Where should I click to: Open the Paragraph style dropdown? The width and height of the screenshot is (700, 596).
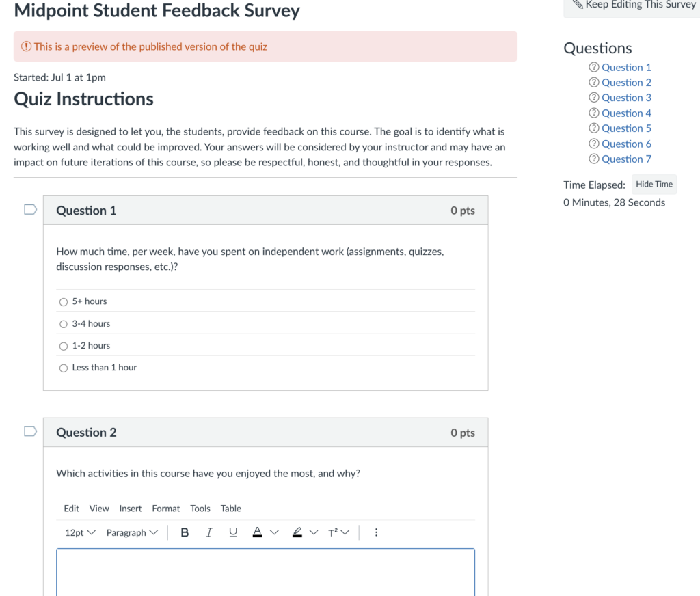pos(132,532)
